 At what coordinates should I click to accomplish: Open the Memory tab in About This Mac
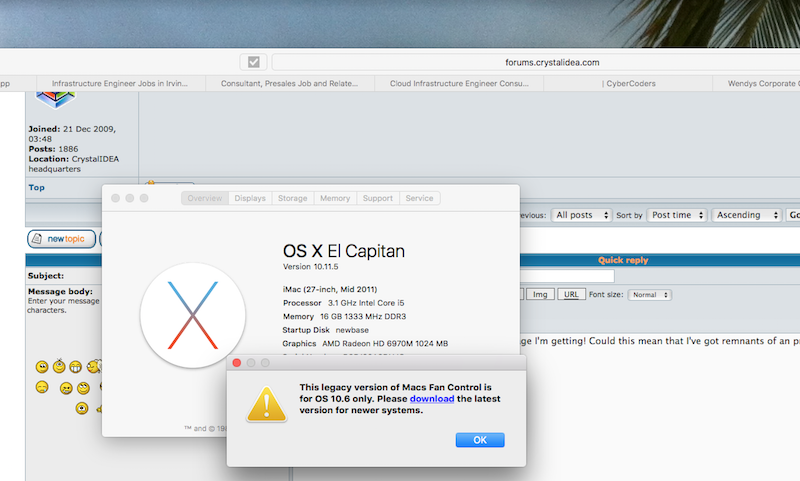pos(335,198)
